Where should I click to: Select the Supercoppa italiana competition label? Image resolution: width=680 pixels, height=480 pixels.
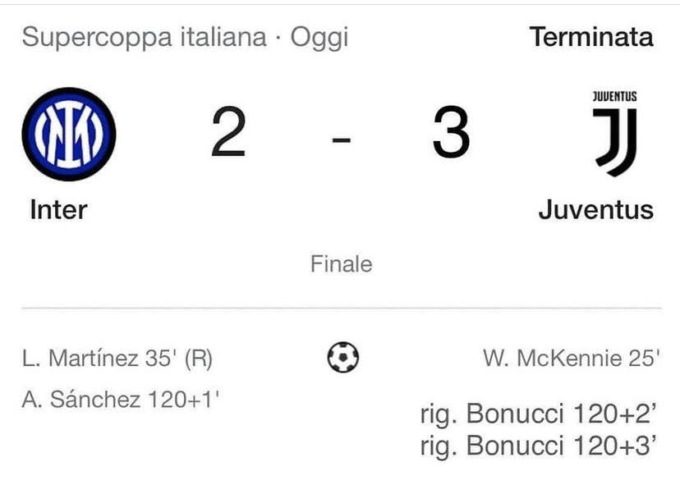(144, 37)
